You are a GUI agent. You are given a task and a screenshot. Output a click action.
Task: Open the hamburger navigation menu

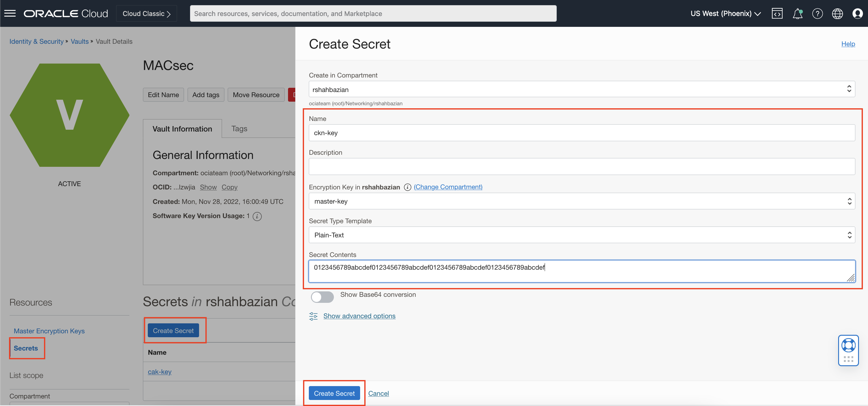coord(10,14)
